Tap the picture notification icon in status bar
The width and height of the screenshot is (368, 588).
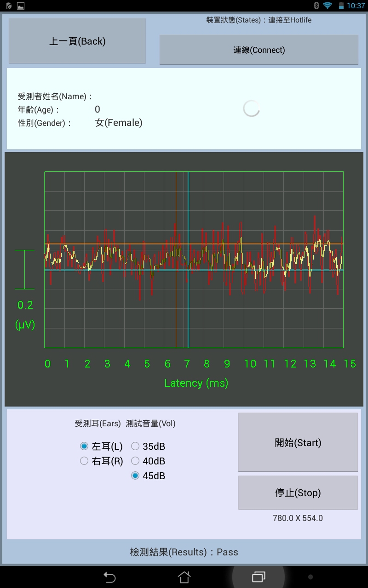tap(20, 6)
